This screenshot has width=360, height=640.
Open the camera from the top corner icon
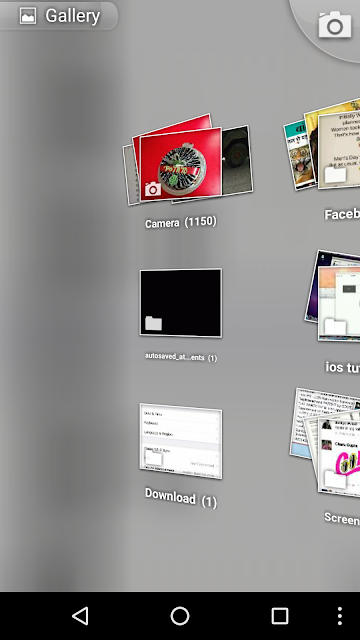point(335,24)
